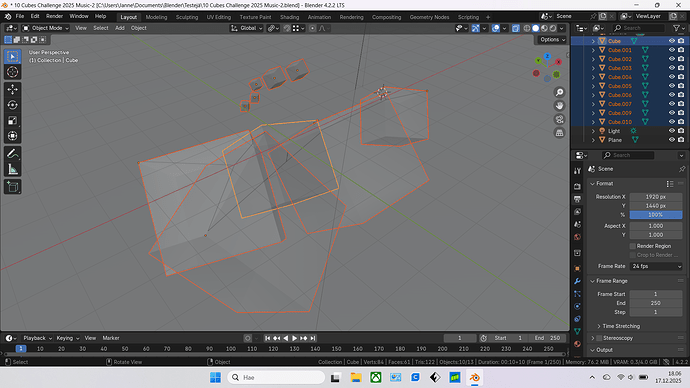Open the Scene properties tab

pyautogui.click(x=577, y=224)
